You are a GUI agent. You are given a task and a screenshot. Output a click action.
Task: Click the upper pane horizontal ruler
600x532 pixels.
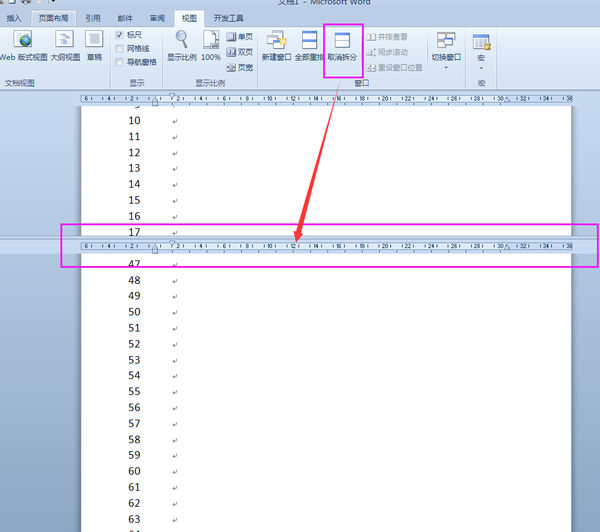pos(326,99)
